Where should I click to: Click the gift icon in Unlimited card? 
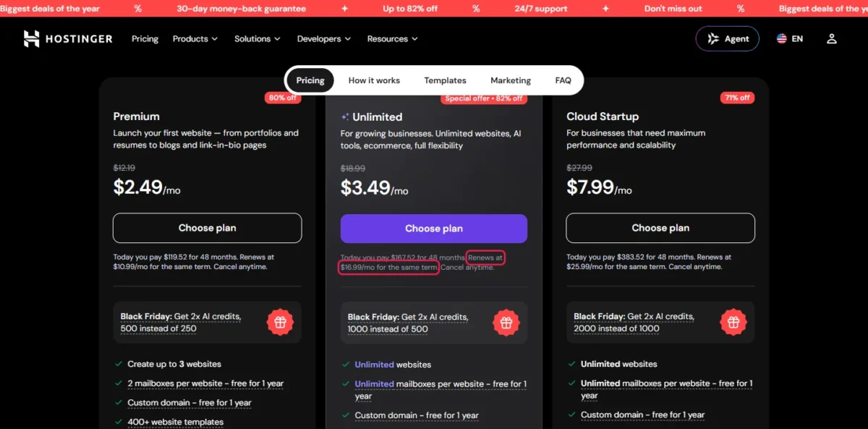(x=506, y=323)
